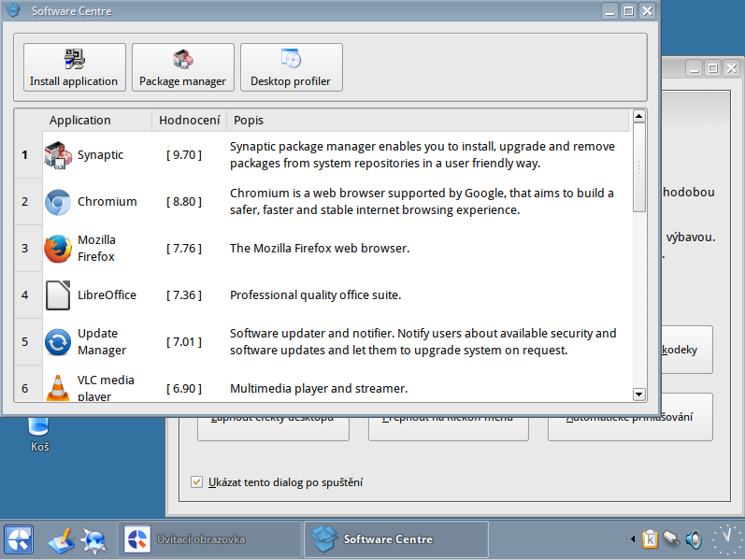745x560 pixels.
Task: Click the Software Centre title bar icon
Action: [x=13, y=10]
